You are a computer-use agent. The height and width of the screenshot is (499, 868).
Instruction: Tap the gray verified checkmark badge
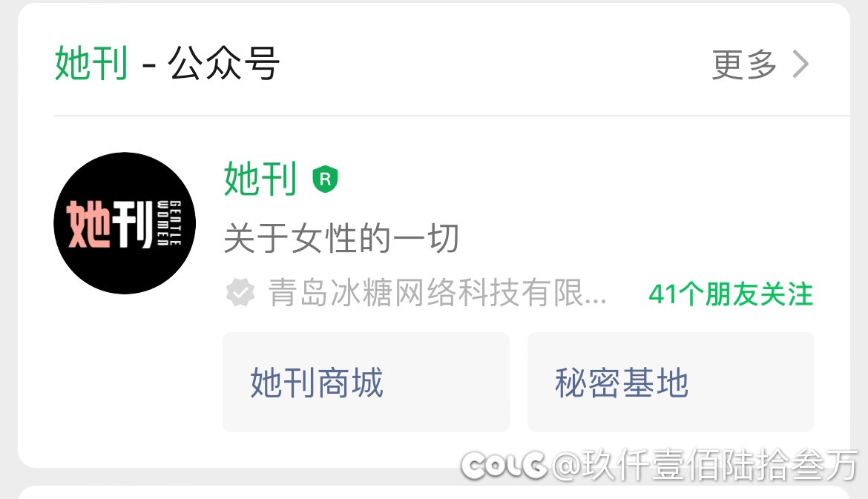[x=240, y=293]
